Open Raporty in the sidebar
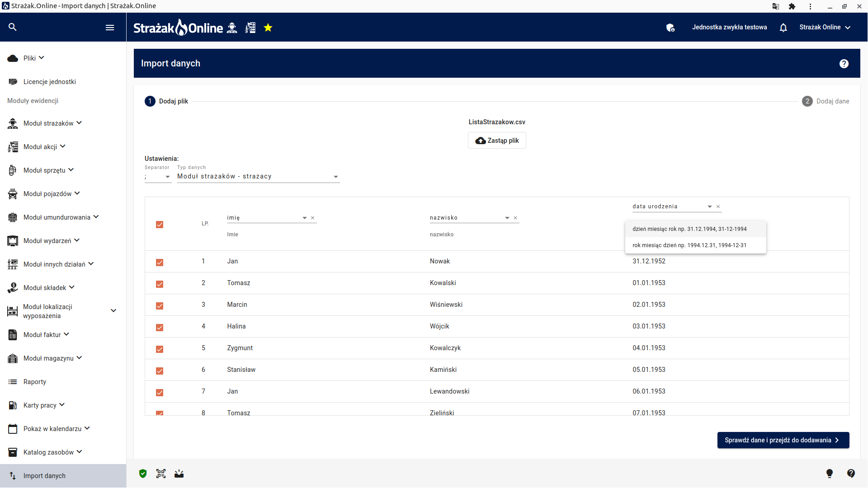Screen dimensions: 868x488 coord(35,382)
